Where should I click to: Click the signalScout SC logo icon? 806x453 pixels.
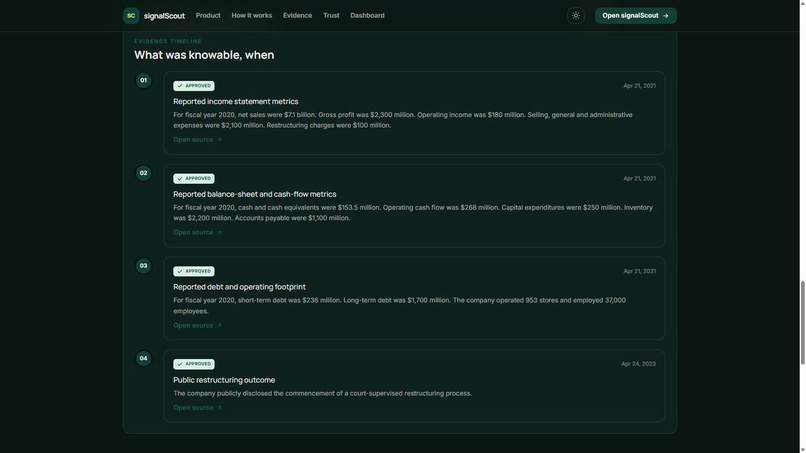point(131,15)
